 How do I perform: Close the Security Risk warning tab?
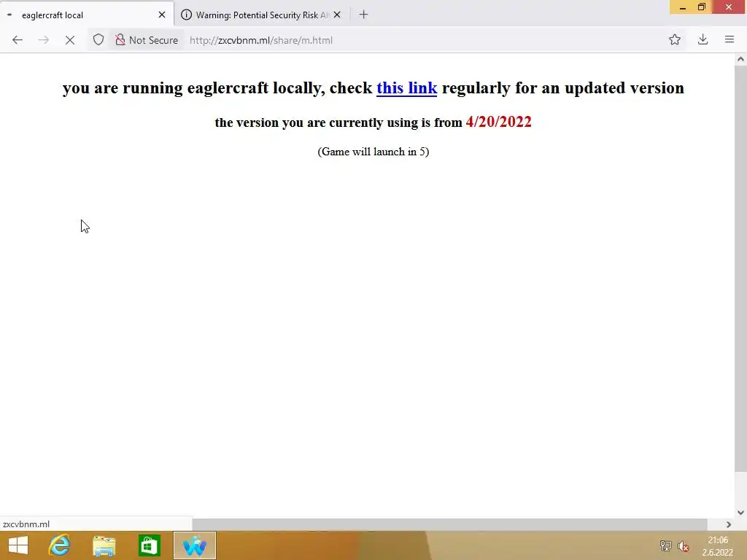tap(337, 15)
